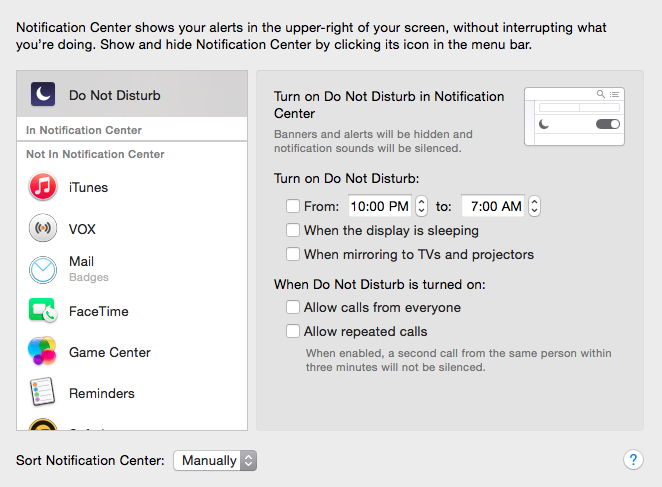Open help with the question mark button
The width and height of the screenshot is (662, 487).
(x=633, y=459)
